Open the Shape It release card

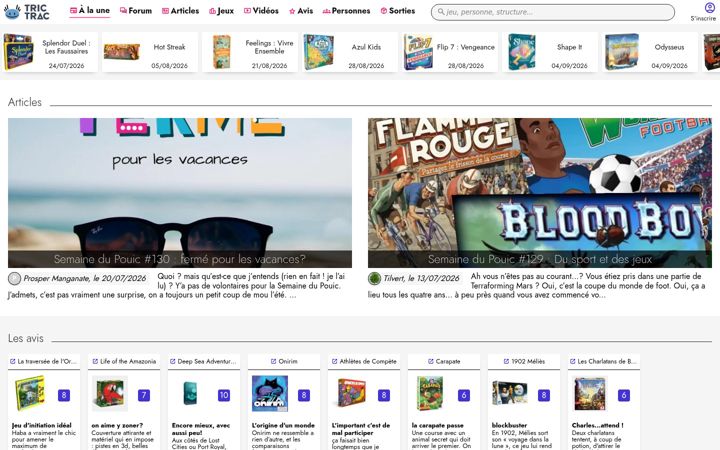(550, 52)
